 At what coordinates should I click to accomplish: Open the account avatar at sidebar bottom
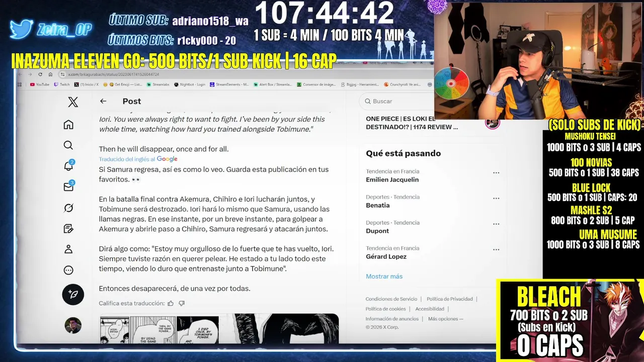73,325
